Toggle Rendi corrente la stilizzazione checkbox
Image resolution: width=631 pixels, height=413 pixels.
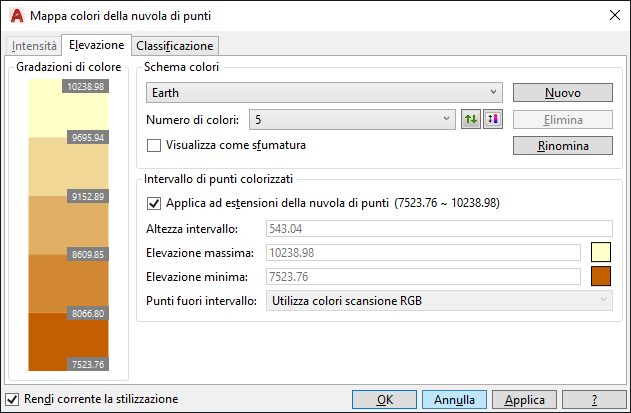(12, 399)
